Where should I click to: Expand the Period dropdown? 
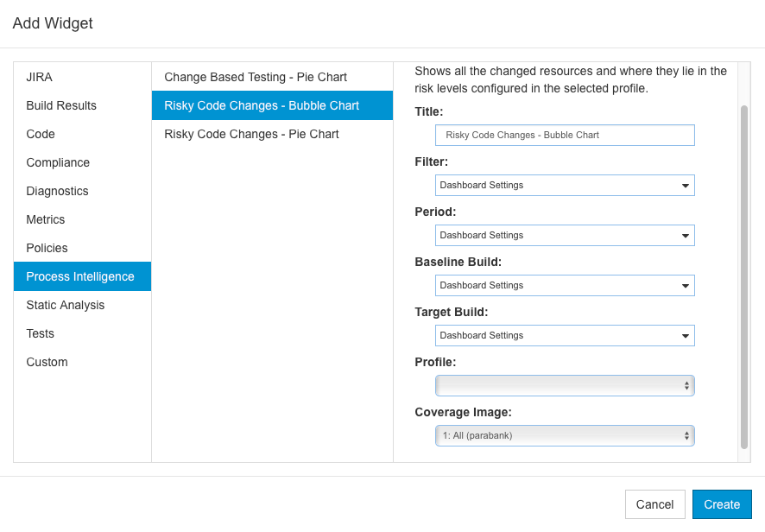565,235
